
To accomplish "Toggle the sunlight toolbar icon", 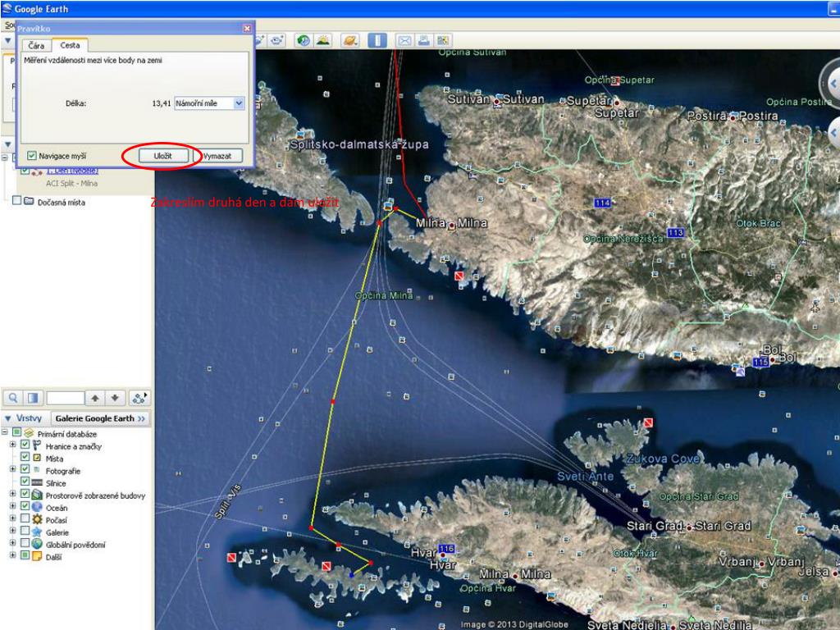I will [x=323, y=40].
